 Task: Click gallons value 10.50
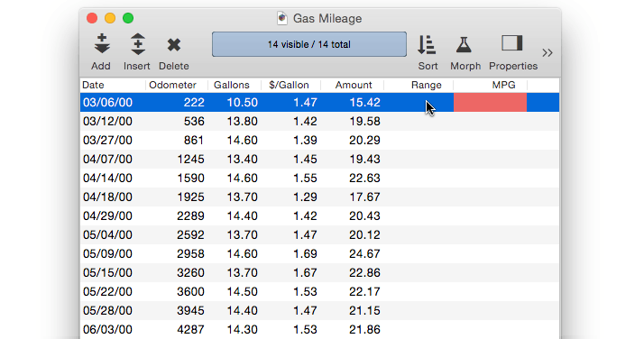pos(243,102)
